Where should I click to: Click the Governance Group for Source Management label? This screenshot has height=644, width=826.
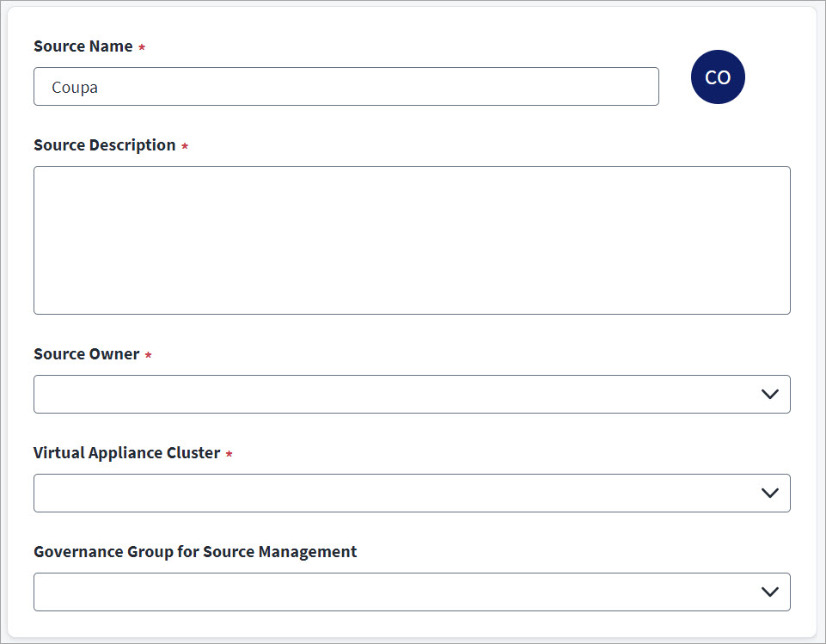pos(195,552)
